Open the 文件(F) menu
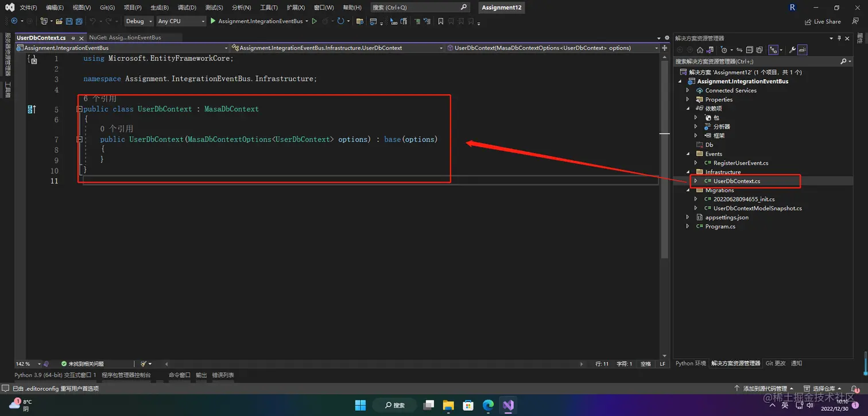Image resolution: width=868 pixels, height=416 pixels. tap(28, 7)
